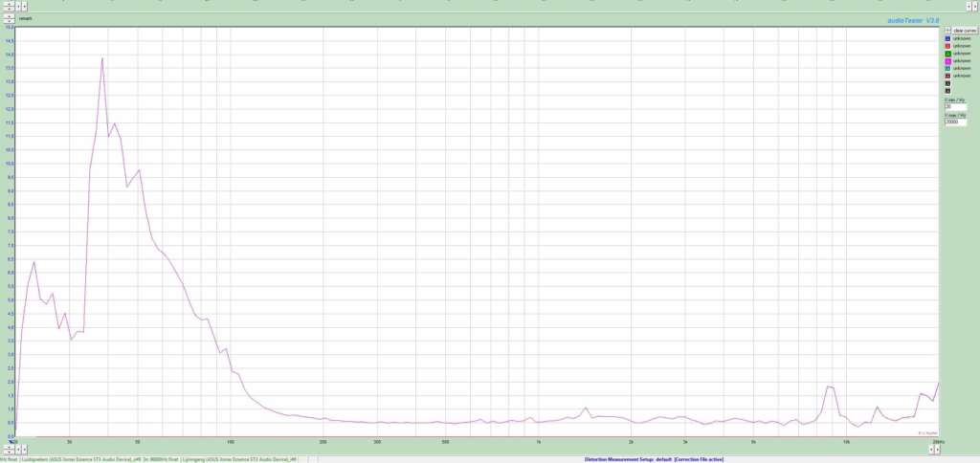Click the unknown label beside the dark red marker

pos(962,76)
